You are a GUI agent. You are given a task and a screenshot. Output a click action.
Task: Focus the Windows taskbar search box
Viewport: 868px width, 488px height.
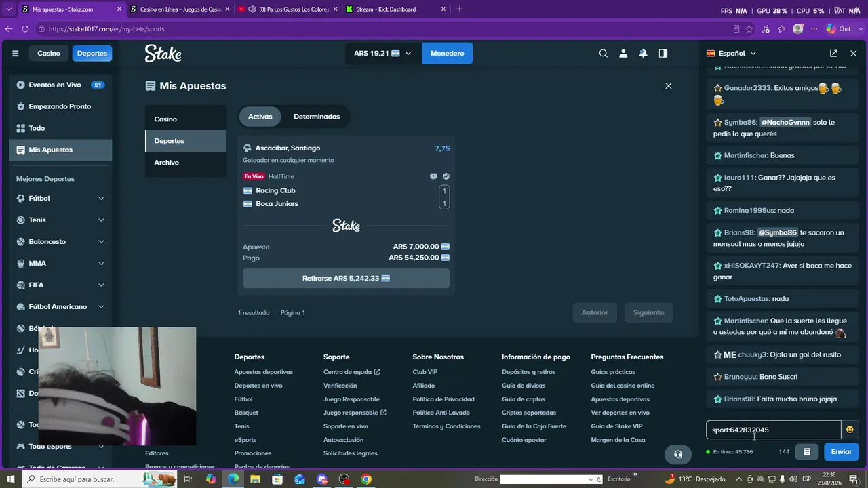[x=100, y=479]
